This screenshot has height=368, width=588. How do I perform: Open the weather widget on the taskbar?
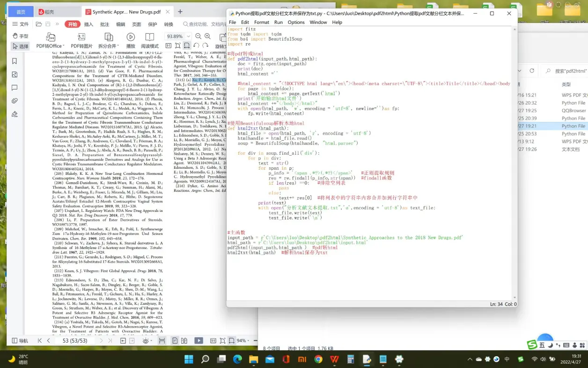pos(19,360)
